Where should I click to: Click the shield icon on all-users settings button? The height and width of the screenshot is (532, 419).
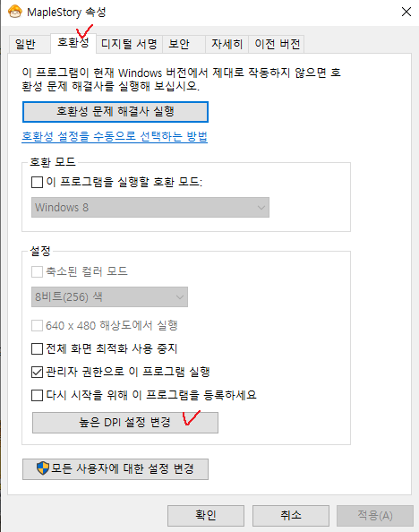(43, 468)
